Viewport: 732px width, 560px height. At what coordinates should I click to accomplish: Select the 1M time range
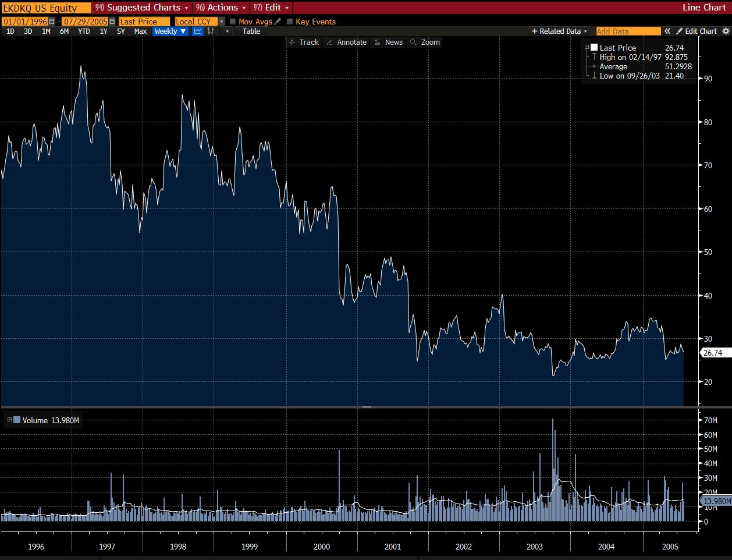tap(46, 31)
